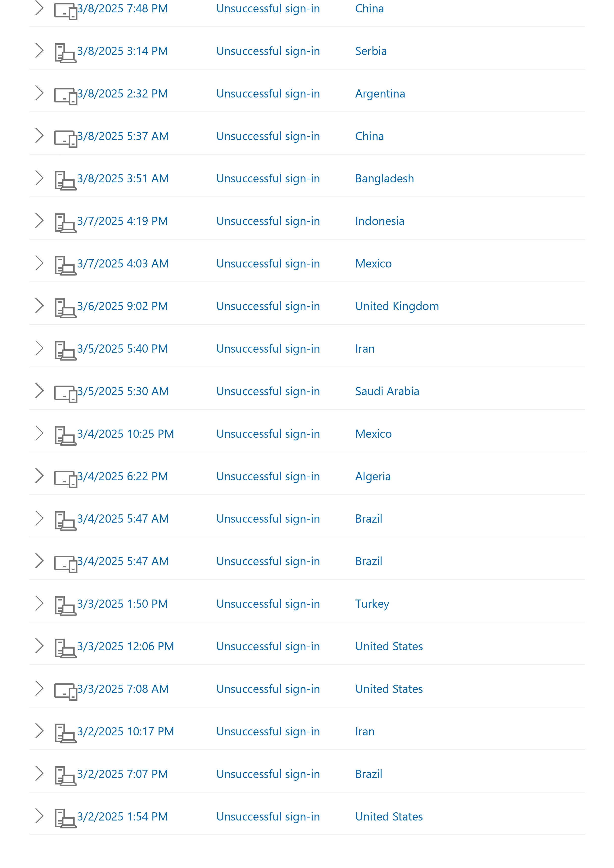
Task: Click the device icon beside the Argentina entry
Action: [x=65, y=96]
